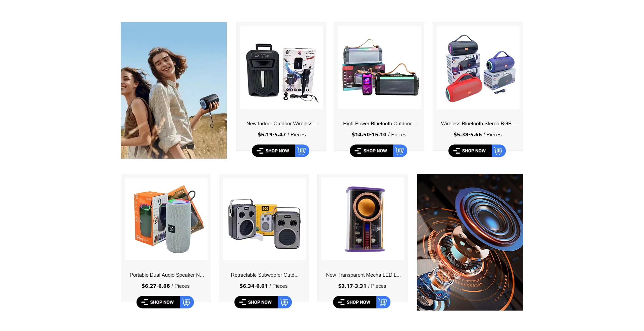Add Wireless Bluetooth Stereo RGB speaker to cart
This screenshot has height=331, width=644.
tap(499, 151)
